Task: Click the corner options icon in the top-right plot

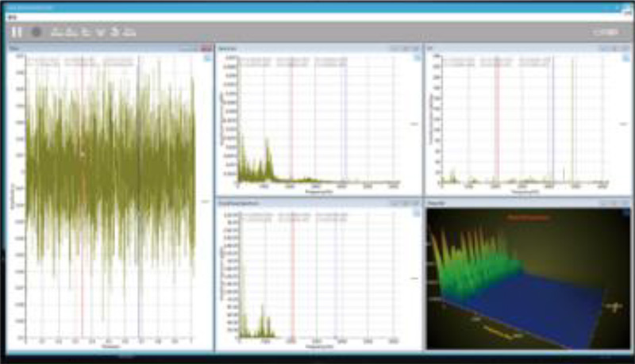Action: coord(625,58)
